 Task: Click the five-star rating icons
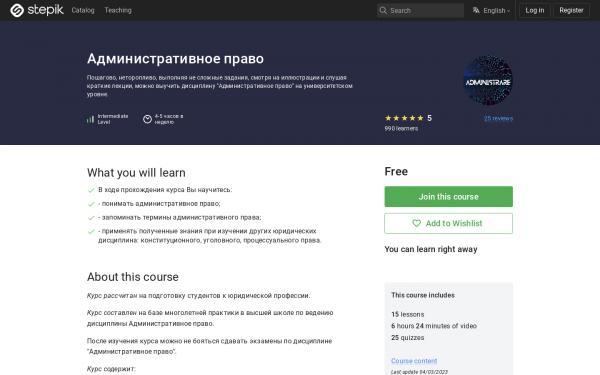(404, 118)
